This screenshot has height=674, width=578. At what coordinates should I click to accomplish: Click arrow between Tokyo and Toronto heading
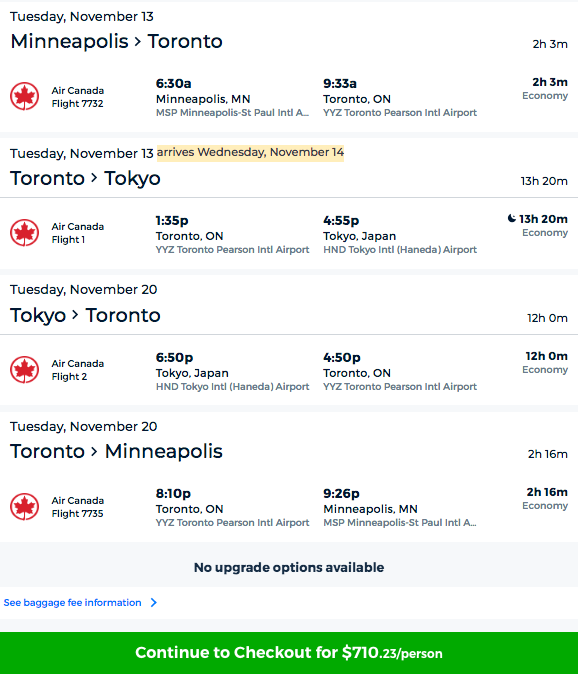[76, 315]
